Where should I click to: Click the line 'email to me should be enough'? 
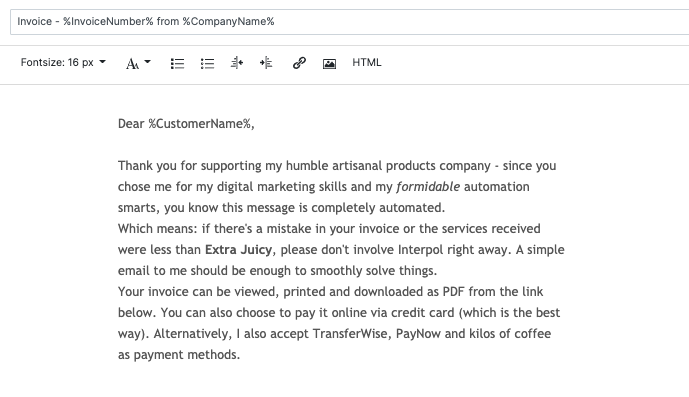(x=277, y=270)
